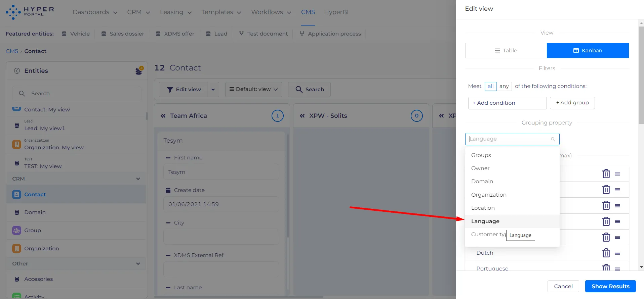
Task: Click the reorder handle on the Dutch row
Action: [617, 253]
